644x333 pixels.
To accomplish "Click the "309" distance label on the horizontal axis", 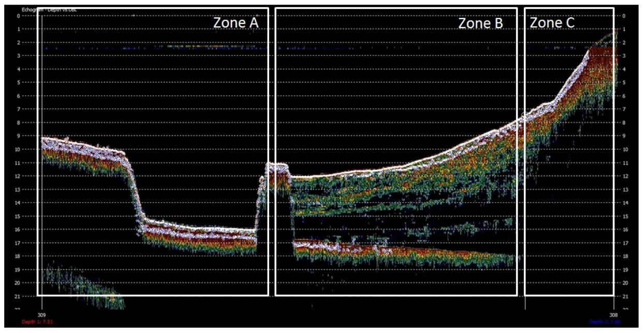I will (x=42, y=314).
